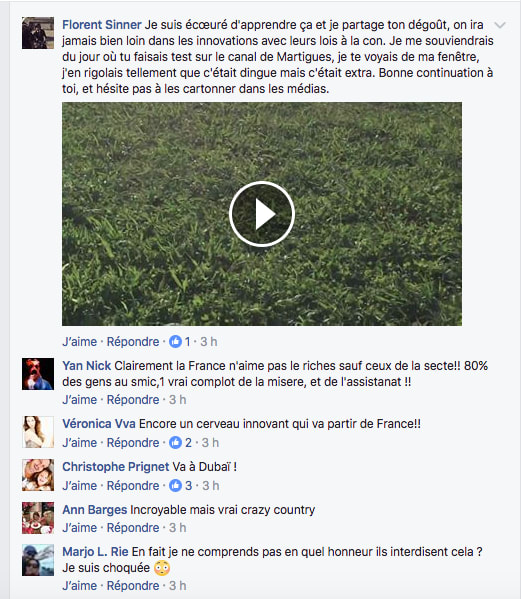Open Florent Sinner's profile picture

click(x=38, y=33)
